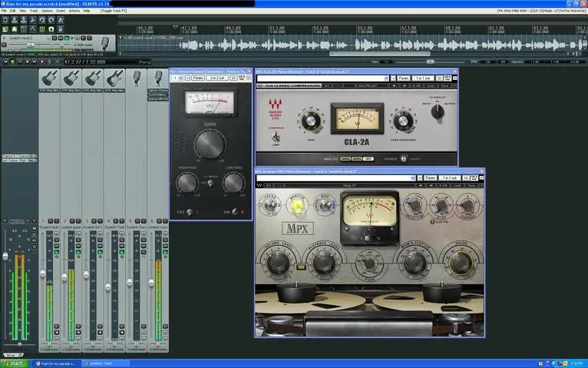This screenshot has width=588, height=368.
Task: Click Param button in CLA-2A window
Action: 404,78
